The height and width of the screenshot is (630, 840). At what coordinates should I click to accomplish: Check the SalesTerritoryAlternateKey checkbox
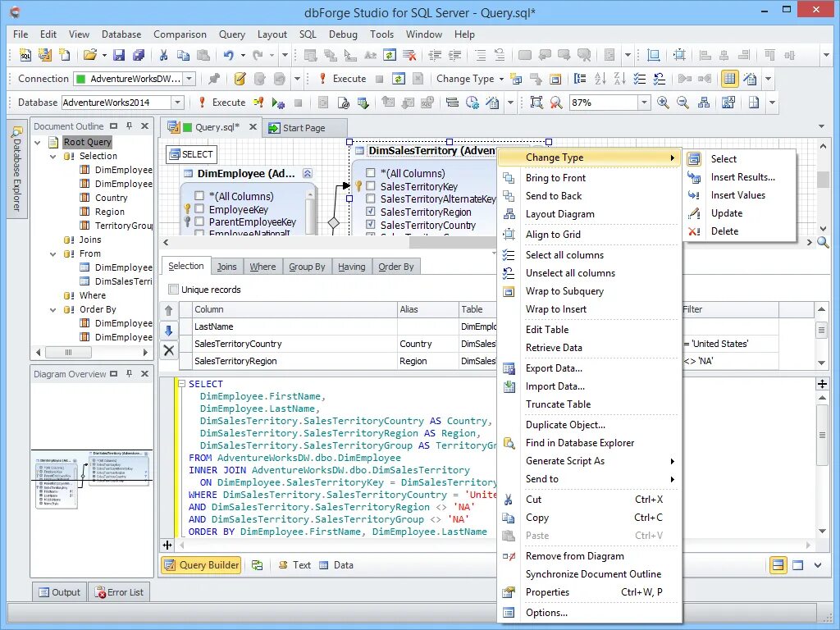coord(370,199)
